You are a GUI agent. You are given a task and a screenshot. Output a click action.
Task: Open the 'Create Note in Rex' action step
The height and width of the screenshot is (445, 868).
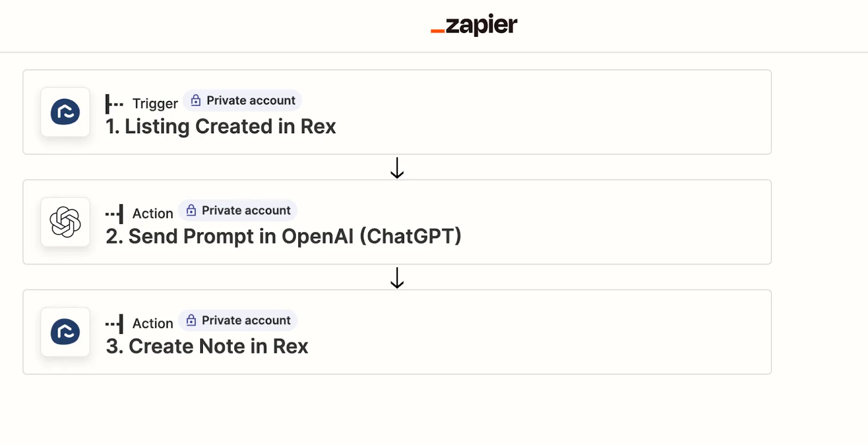[206, 346]
